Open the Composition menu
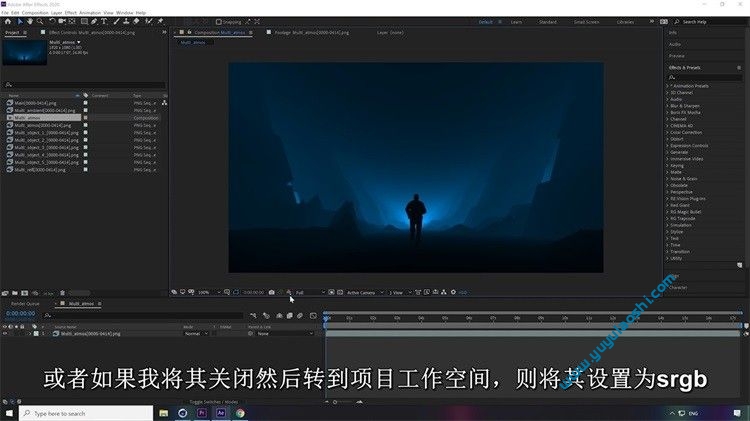Screen dimensions: 750x421 (x=35, y=13)
